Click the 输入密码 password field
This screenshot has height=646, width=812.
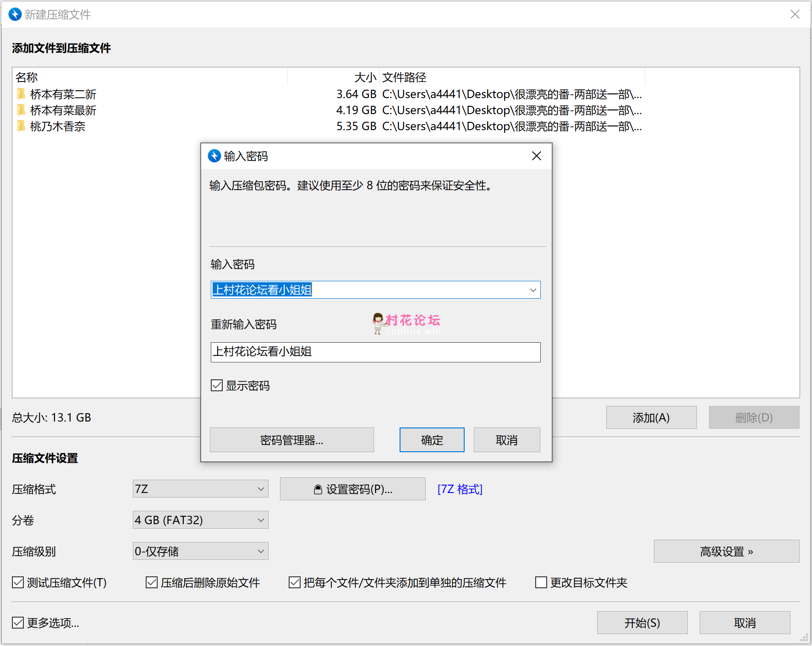pos(375,290)
